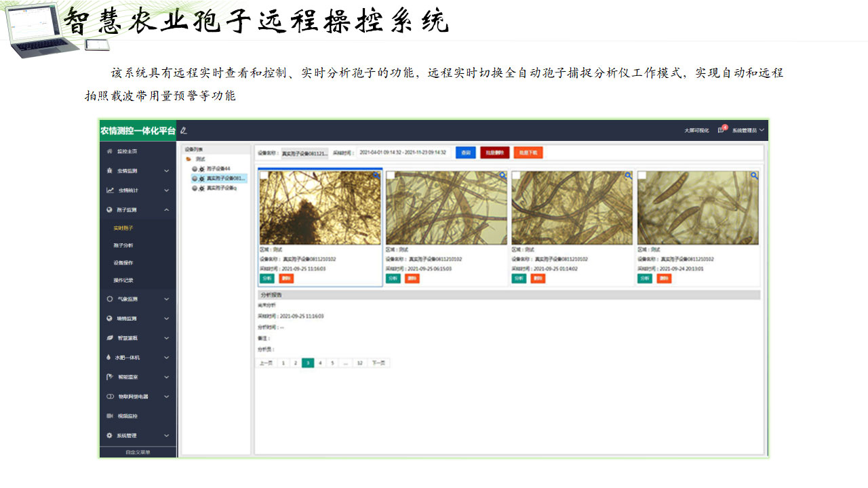This screenshot has height=488, width=868.
Task: Click the 视频监控 camera icon
Action: pyautogui.click(x=110, y=415)
